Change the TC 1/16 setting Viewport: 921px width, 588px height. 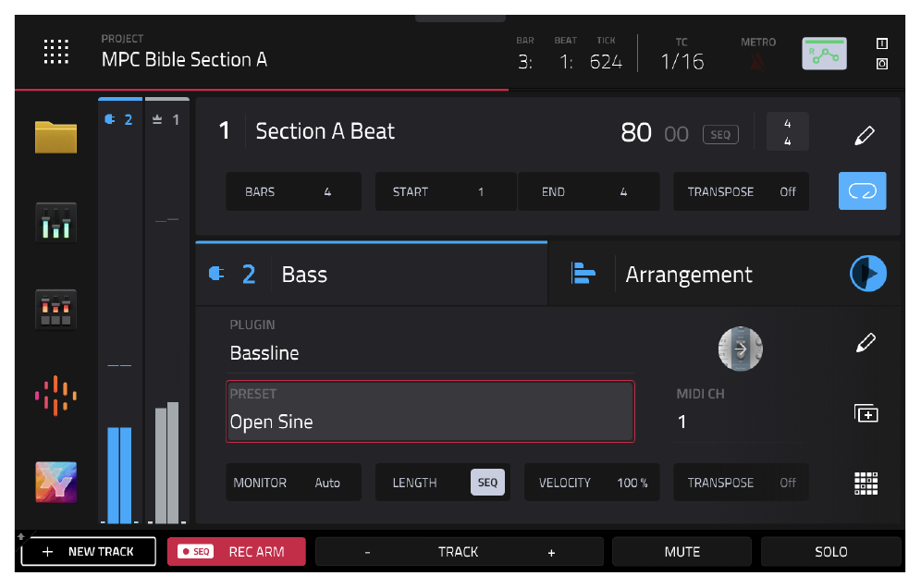[682, 62]
